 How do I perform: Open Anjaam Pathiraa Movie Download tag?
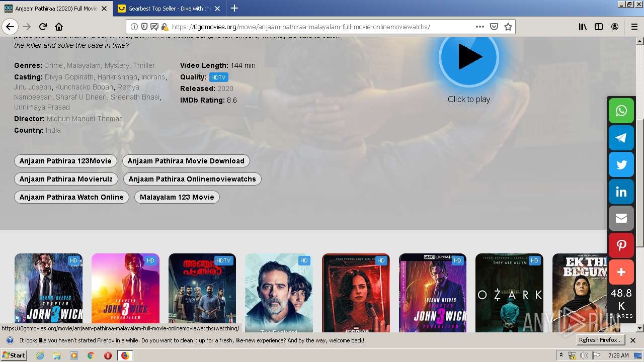pyautogui.click(x=186, y=161)
